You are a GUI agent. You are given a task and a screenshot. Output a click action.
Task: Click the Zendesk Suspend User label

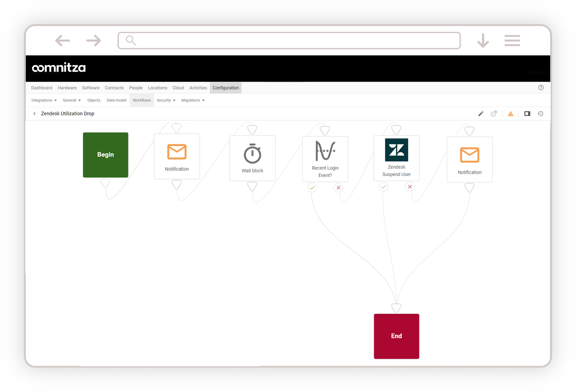(397, 170)
